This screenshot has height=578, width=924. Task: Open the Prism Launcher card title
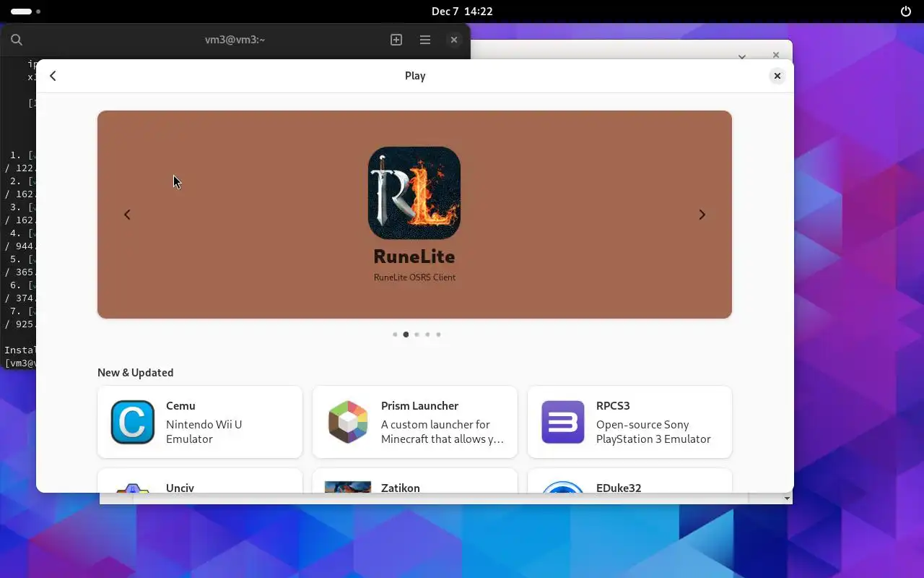click(x=419, y=406)
